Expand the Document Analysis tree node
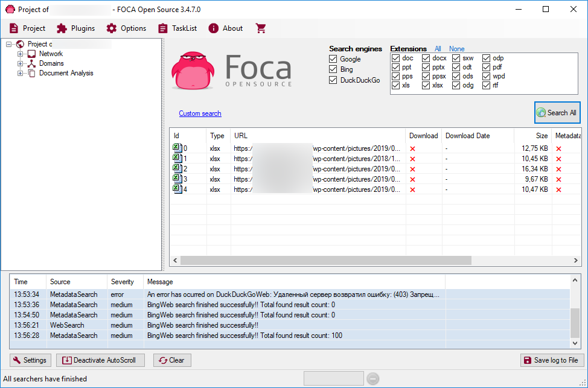Viewport: 588px width, 388px height. pyautogui.click(x=21, y=74)
